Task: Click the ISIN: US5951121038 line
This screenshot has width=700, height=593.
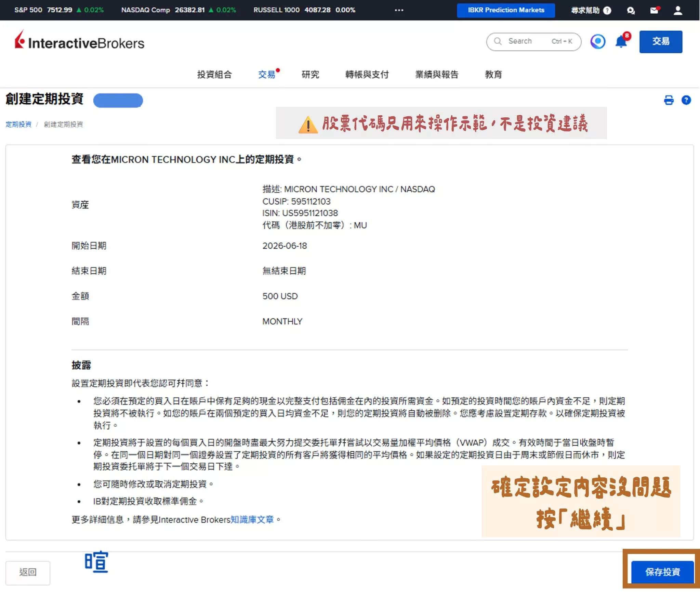Action: click(300, 213)
